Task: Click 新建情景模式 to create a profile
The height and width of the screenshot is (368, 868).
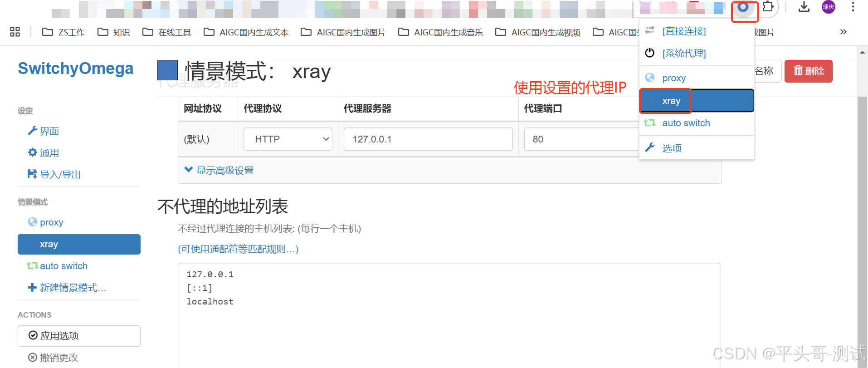Action: click(x=67, y=288)
